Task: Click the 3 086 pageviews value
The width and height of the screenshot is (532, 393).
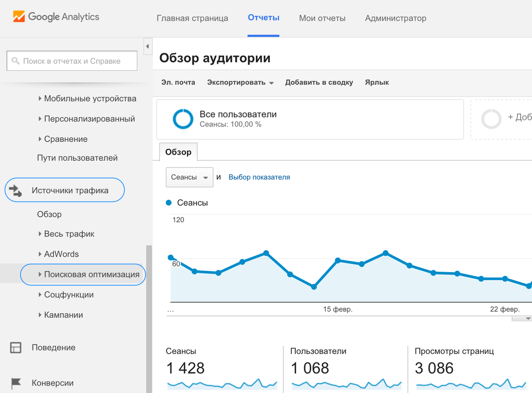Action: pos(434,368)
